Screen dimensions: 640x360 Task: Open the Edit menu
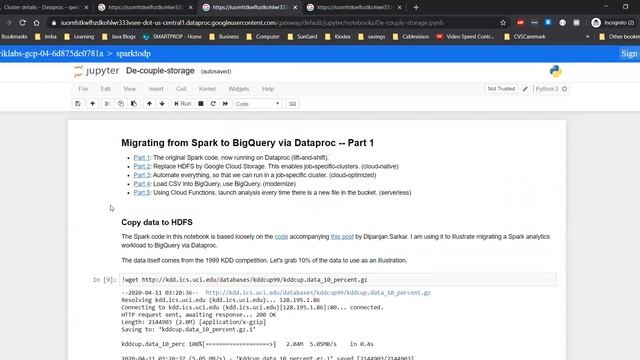[x=105, y=89]
